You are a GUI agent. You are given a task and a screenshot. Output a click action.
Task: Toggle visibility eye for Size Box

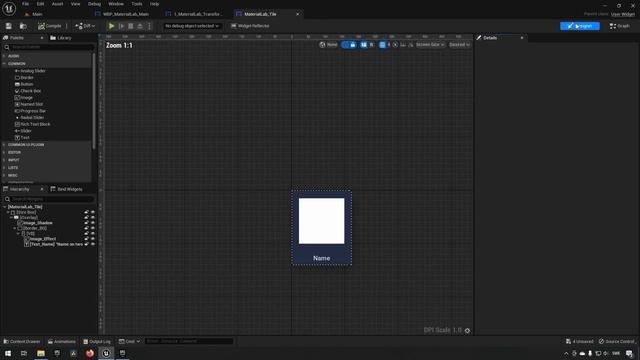(93, 213)
